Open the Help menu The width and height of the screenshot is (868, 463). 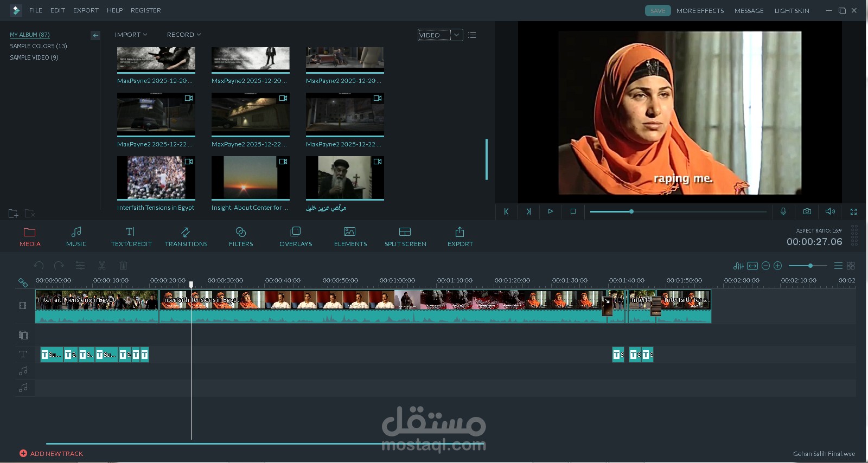114,10
